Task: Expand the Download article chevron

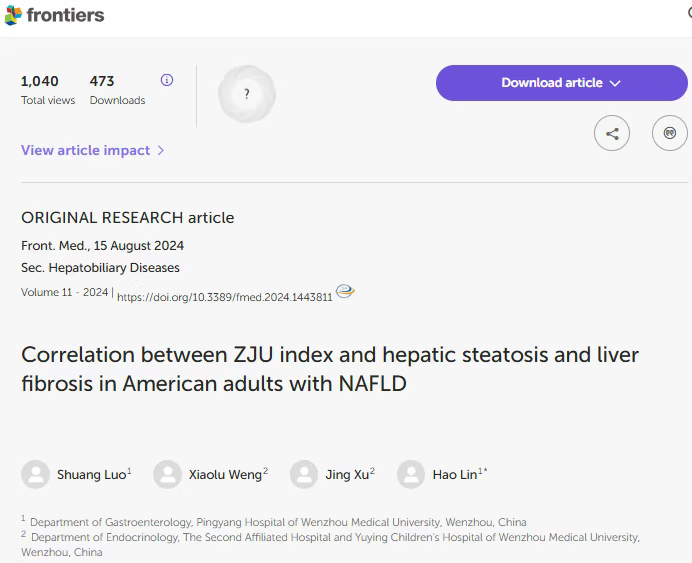Action: coord(615,83)
